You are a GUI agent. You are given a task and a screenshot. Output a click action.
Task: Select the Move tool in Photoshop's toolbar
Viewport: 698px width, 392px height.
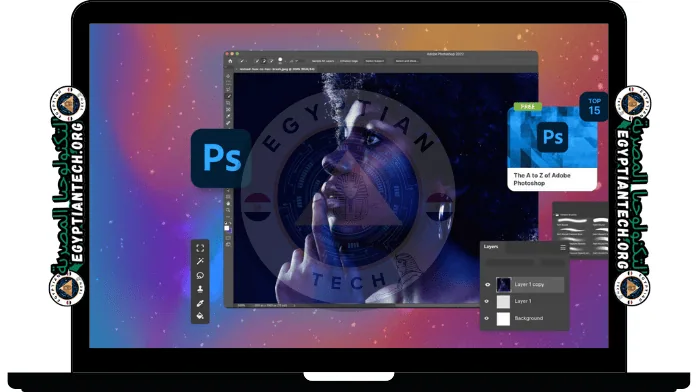[x=228, y=76]
